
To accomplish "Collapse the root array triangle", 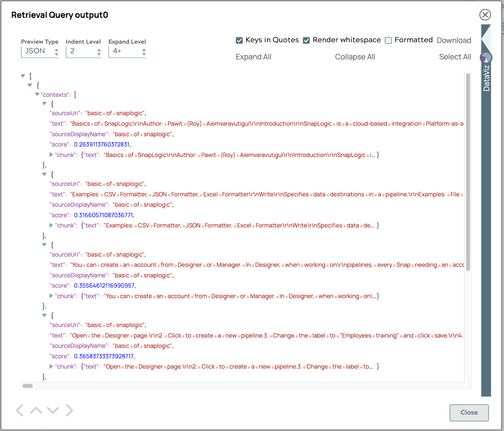I will point(23,76).
